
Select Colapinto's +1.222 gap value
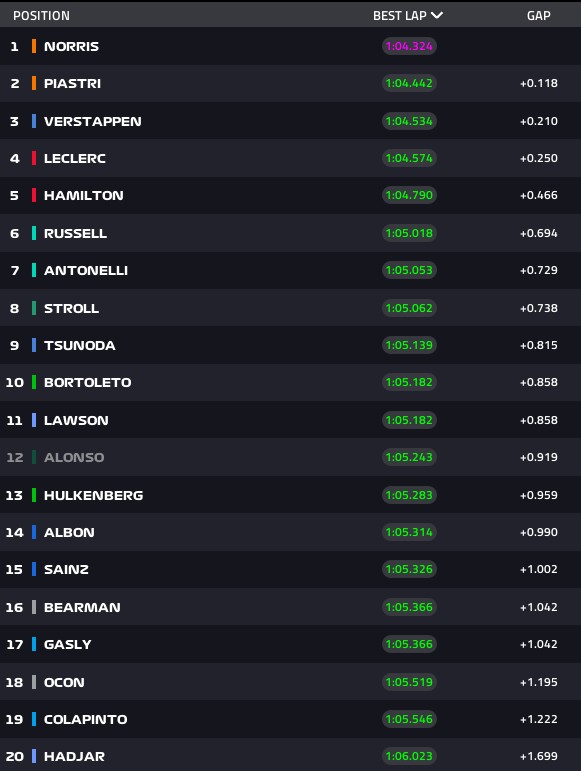539,719
